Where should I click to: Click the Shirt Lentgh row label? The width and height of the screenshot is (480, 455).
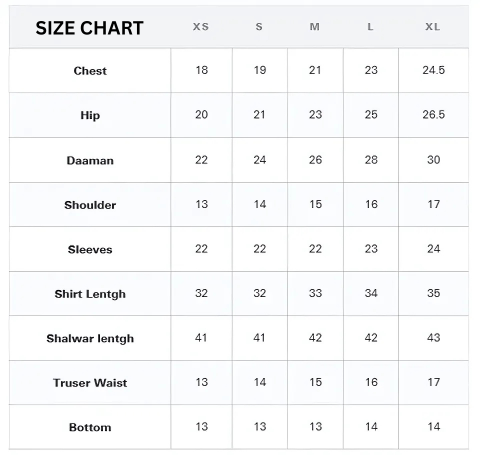click(90, 294)
